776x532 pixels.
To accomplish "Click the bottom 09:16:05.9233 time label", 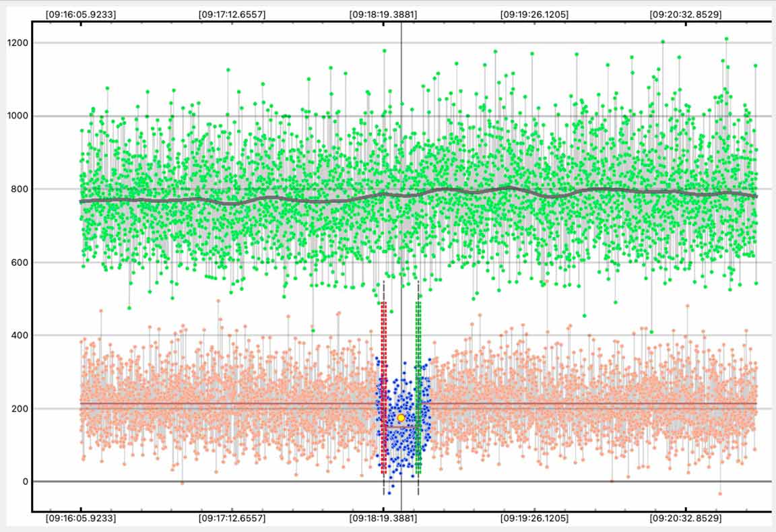I will coord(81,519).
